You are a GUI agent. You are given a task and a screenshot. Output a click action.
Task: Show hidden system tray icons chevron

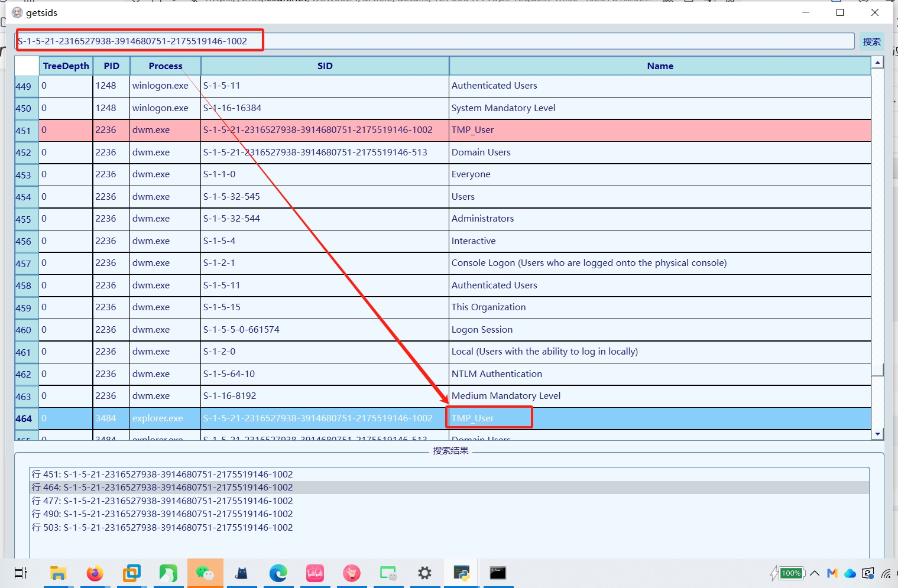[x=815, y=573]
